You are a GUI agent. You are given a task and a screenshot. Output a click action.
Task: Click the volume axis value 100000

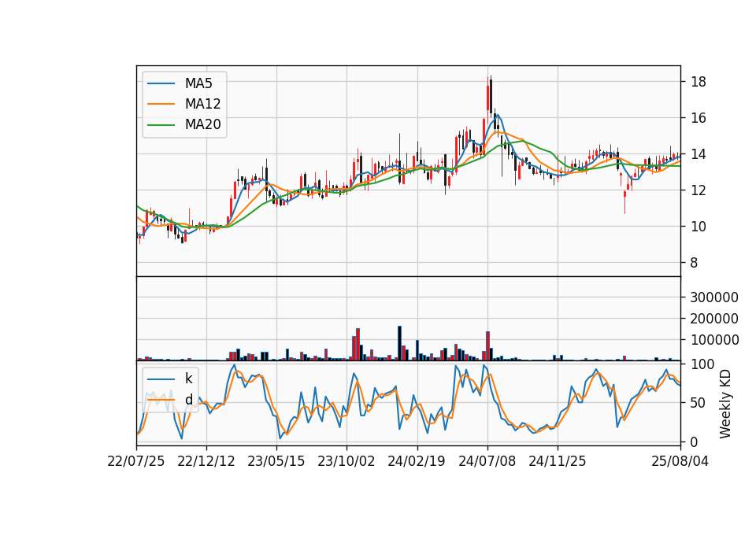coord(714,340)
